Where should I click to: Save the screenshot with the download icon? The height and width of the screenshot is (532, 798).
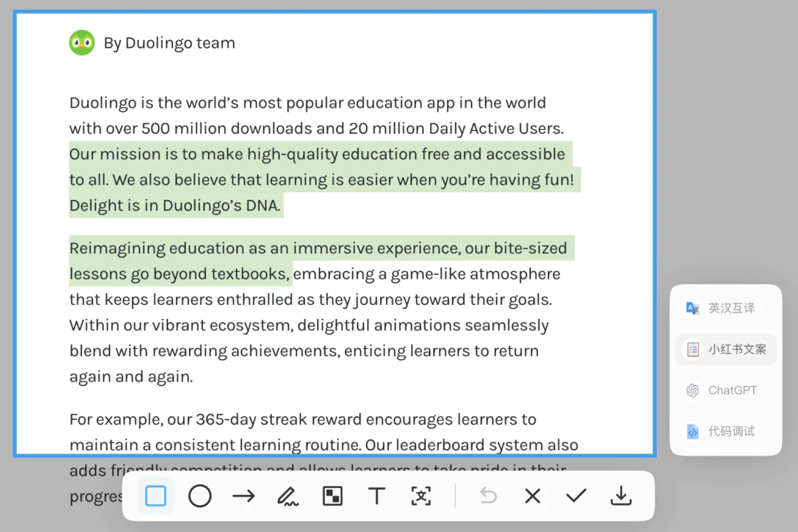pos(621,496)
